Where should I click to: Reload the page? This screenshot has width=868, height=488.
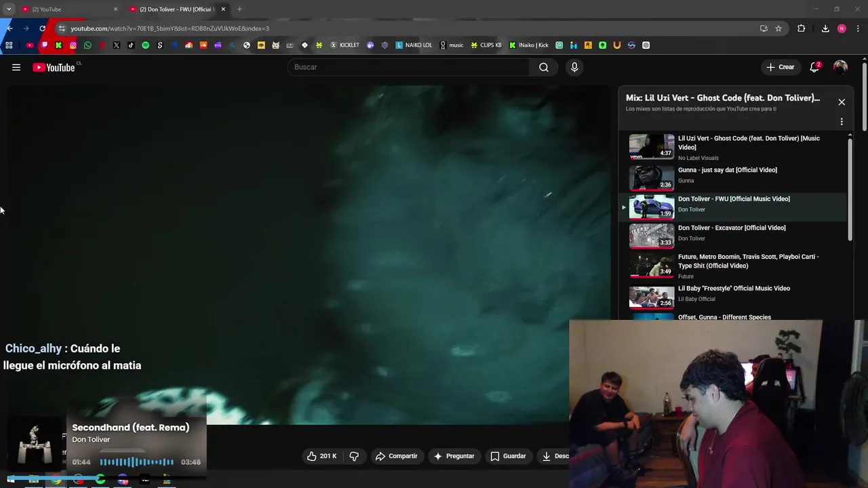point(43,28)
